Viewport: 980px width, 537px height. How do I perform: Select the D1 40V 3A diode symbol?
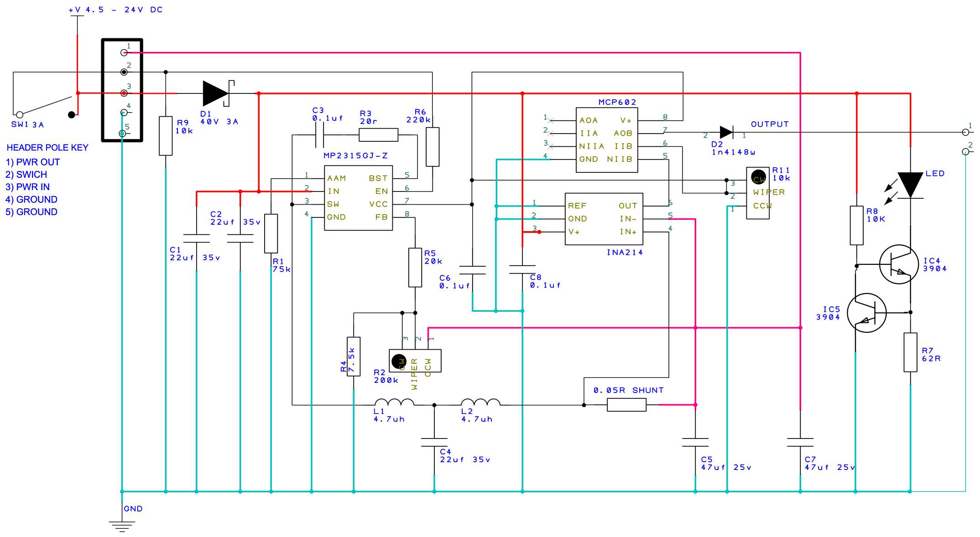(218, 93)
